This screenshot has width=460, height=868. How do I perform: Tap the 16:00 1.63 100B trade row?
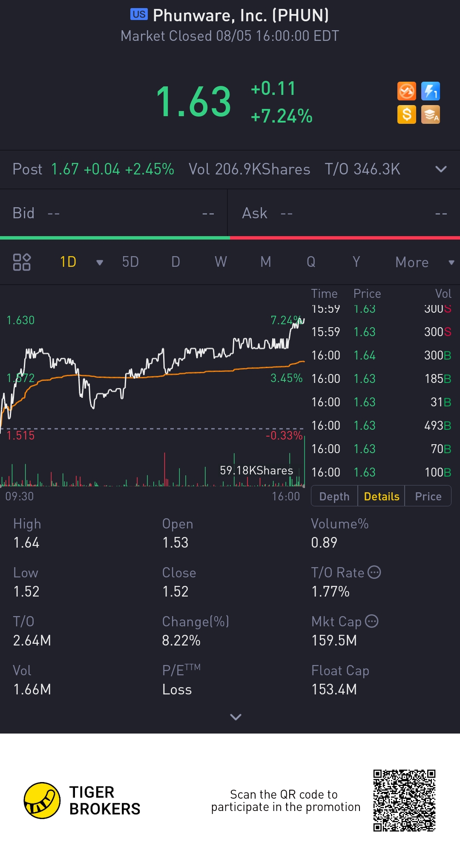(x=381, y=472)
